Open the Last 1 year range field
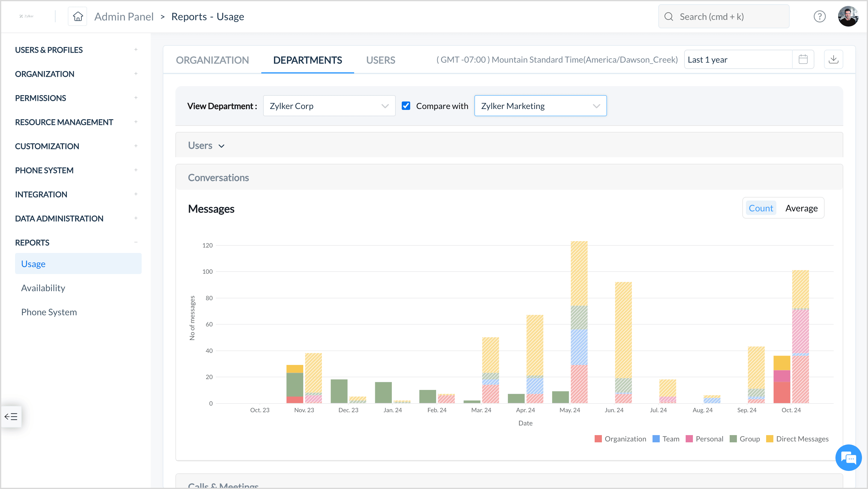The image size is (868, 489). click(x=738, y=60)
